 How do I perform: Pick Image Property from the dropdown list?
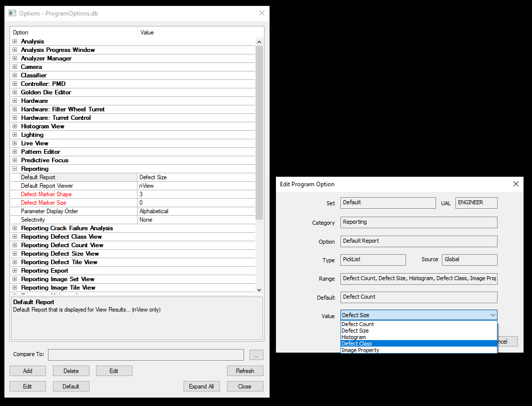pos(360,350)
